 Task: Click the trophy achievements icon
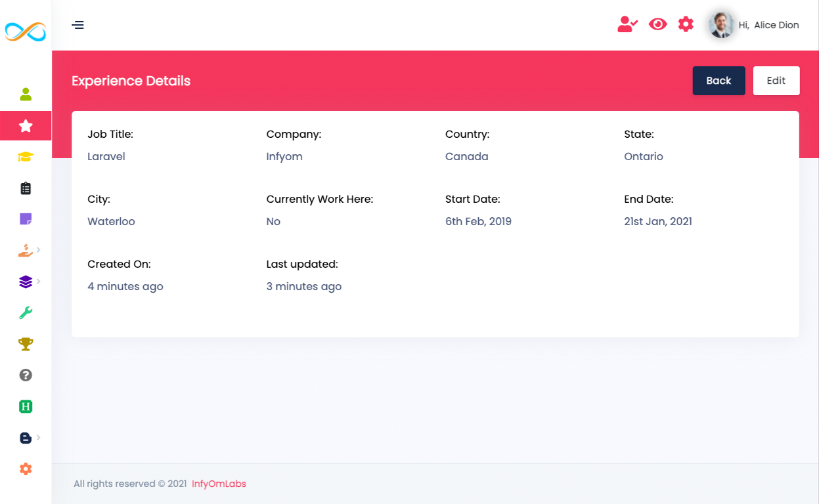26,344
